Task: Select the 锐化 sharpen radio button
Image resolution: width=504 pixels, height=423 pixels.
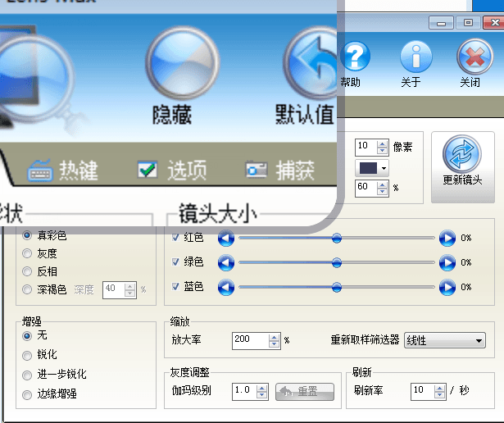Action: click(x=27, y=356)
